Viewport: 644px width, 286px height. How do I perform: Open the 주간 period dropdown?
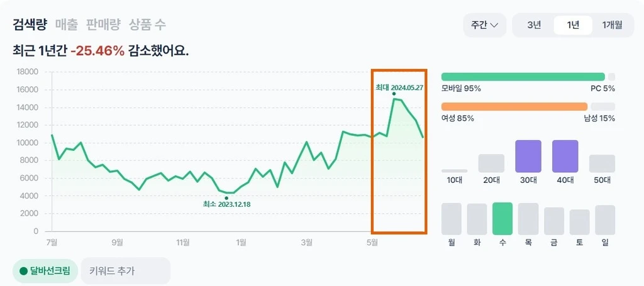[484, 25]
